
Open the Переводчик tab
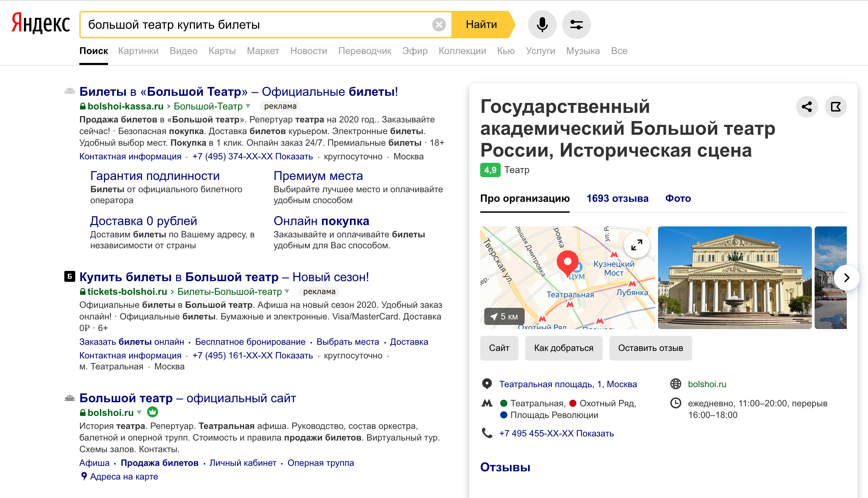365,51
